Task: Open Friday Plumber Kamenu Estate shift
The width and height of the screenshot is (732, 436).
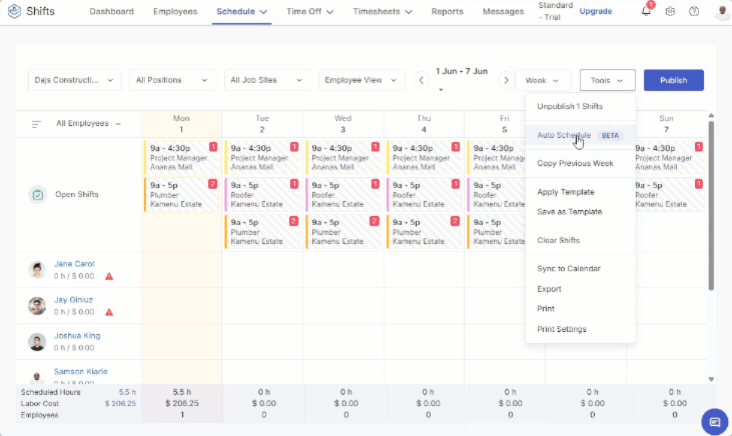Action: coord(497,232)
